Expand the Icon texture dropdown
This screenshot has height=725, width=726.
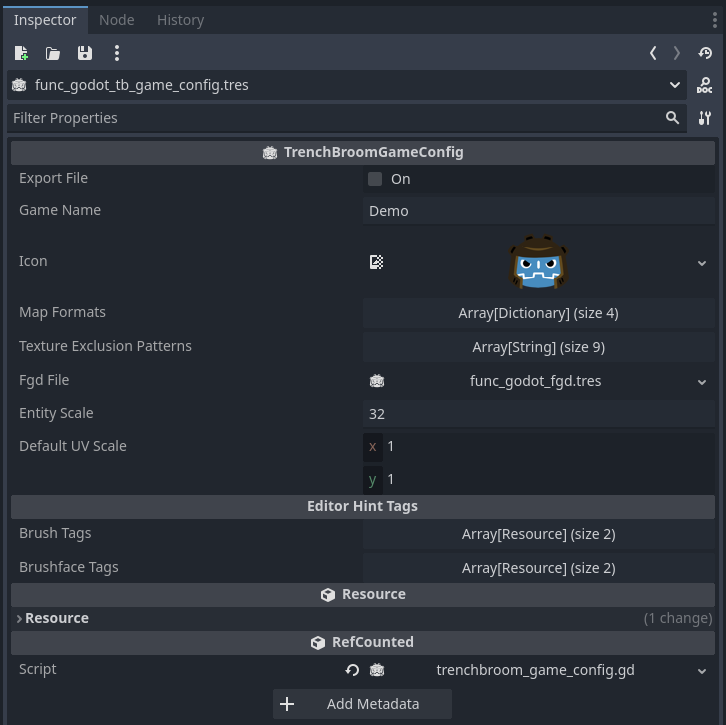[x=701, y=263]
